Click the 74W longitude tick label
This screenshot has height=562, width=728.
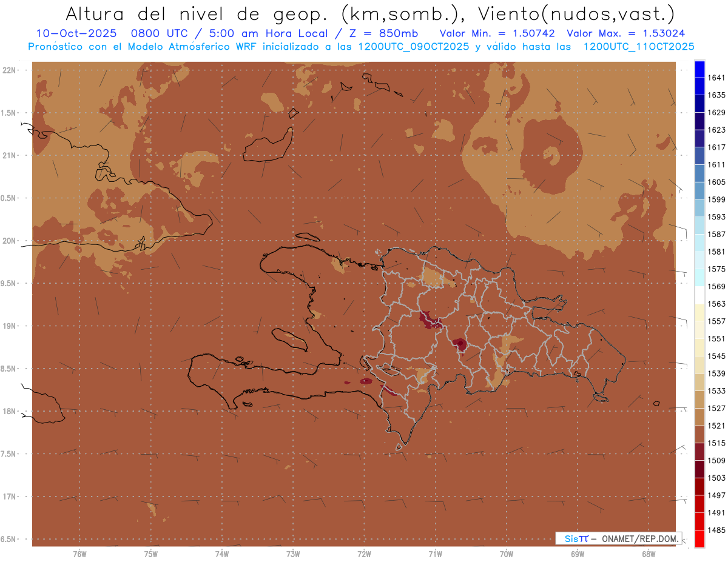222,554
